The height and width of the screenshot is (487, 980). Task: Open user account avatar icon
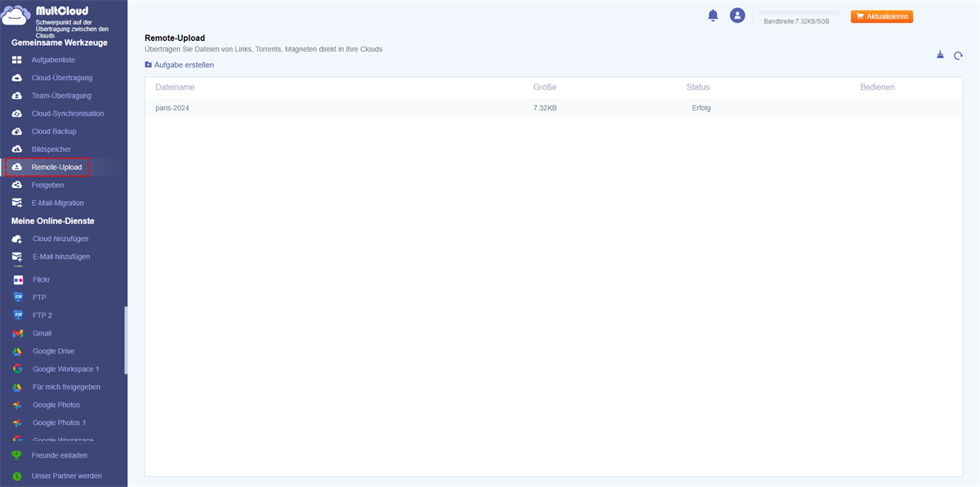click(x=737, y=16)
